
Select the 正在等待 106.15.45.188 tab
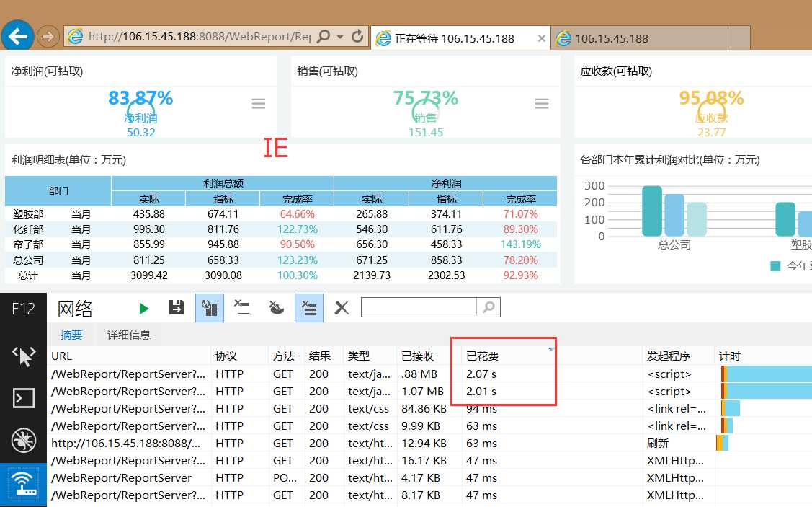[460, 38]
